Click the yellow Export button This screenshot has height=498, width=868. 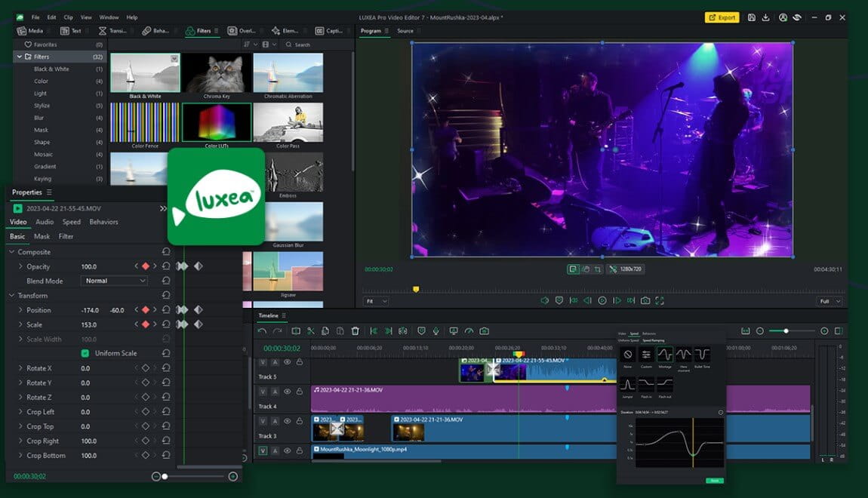click(x=722, y=17)
